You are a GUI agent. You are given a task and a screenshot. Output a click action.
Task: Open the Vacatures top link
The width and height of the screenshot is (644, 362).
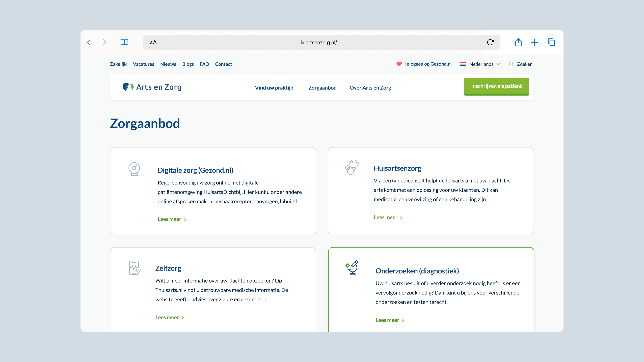click(143, 64)
